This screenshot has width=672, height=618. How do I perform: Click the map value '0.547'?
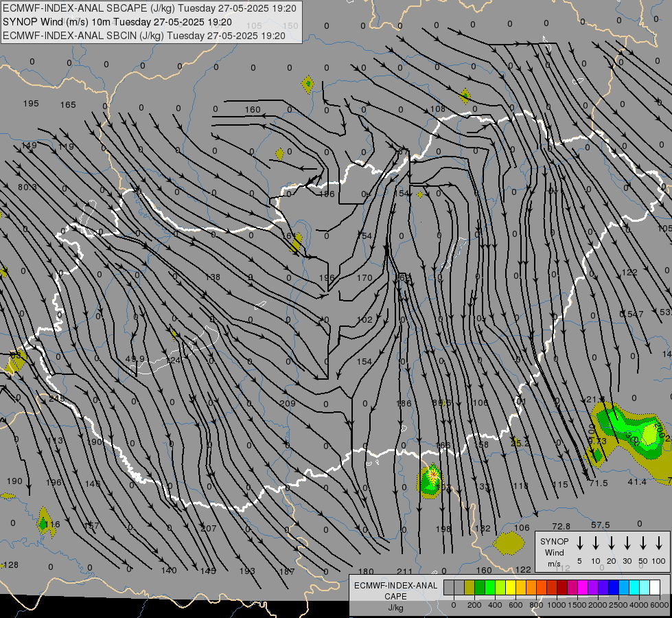point(632,314)
